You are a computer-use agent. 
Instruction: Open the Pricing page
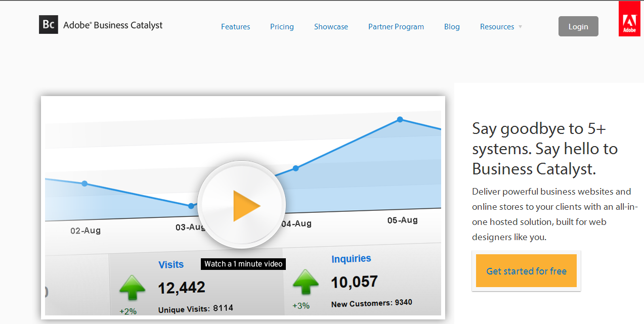(x=282, y=27)
